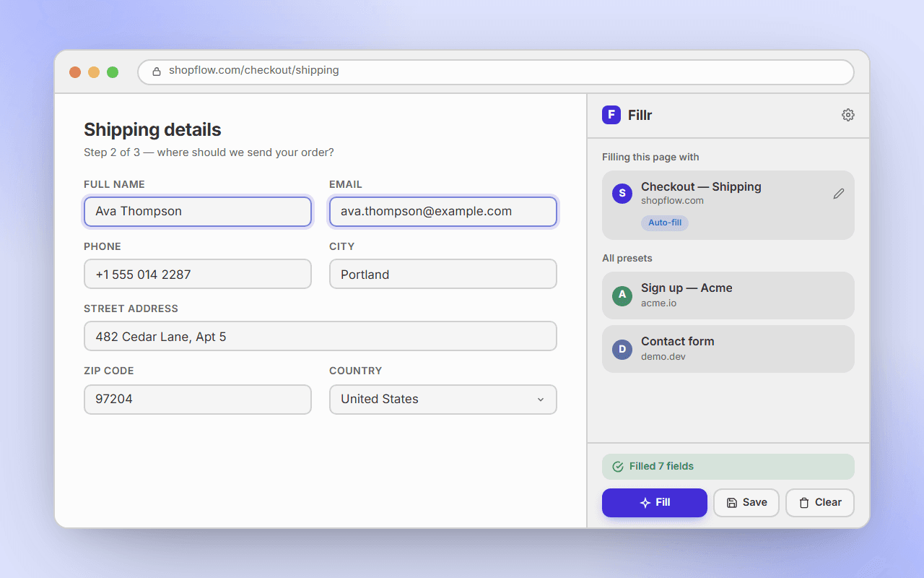Viewport: 924px width, 578px height.
Task: Click the Fill button
Action: [655, 503]
